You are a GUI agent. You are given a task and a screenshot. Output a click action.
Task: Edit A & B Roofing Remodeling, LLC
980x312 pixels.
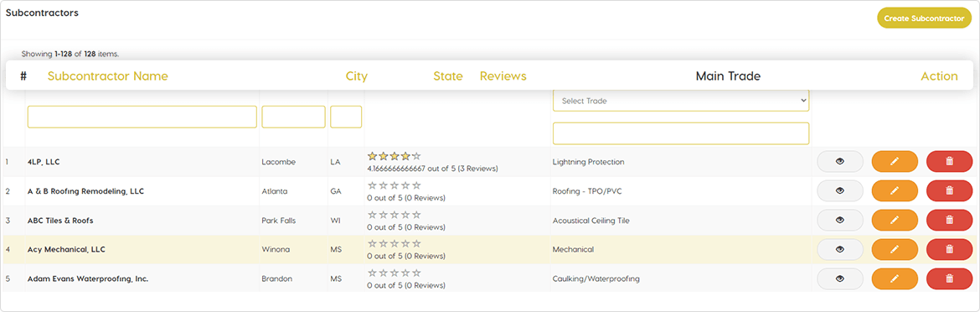click(x=895, y=190)
